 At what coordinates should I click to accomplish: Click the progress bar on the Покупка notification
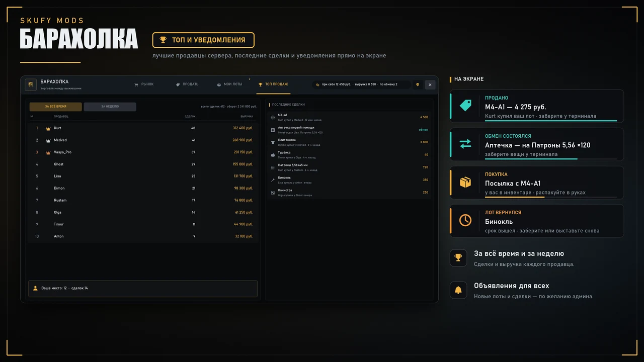(551, 197)
